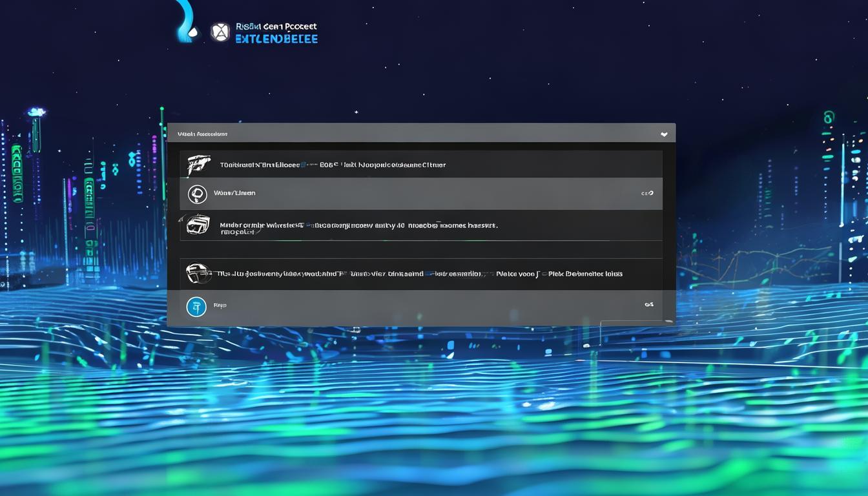The height and width of the screenshot is (496, 868).
Task: Click the blue circular icon in the bottom row
Action: 196,307
